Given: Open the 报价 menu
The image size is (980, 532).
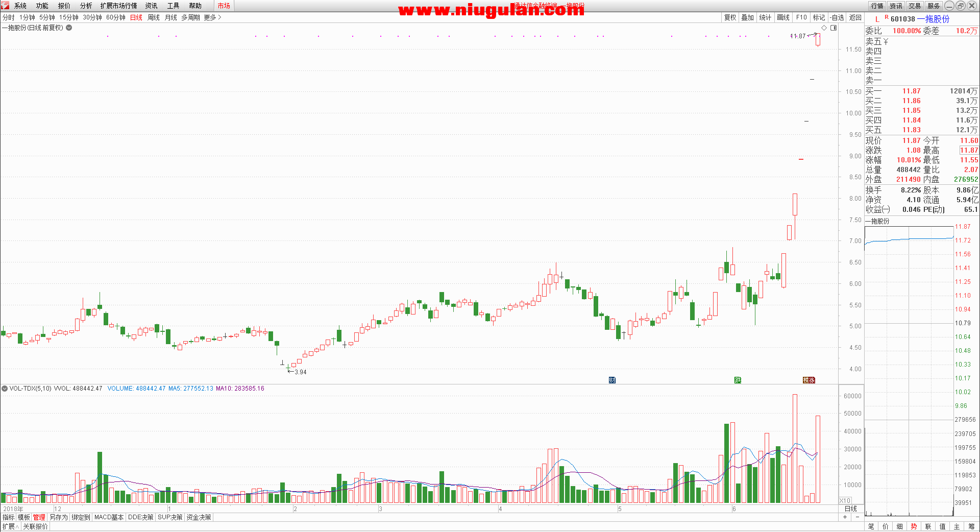Looking at the screenshot, I should 64,6.
